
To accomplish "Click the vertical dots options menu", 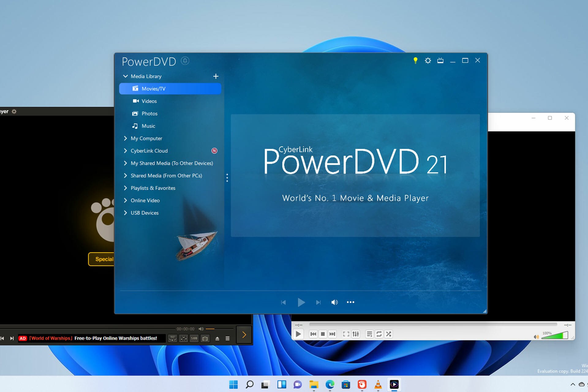I will tap(227, 178).
